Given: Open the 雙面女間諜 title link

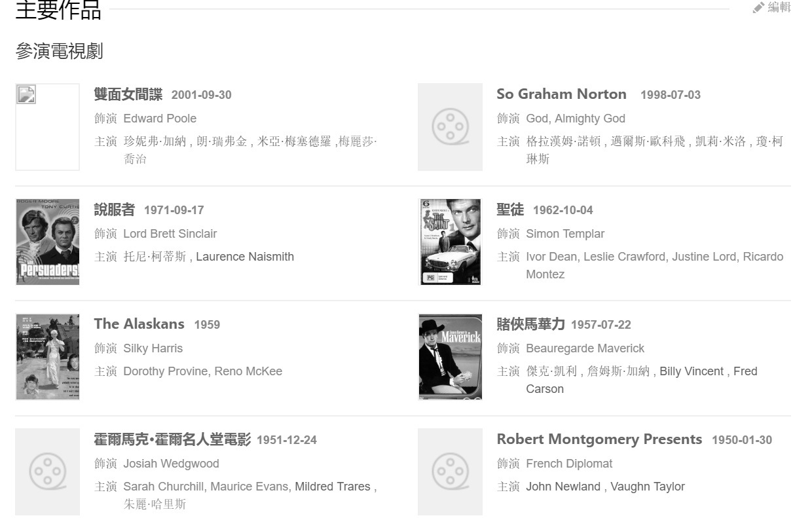Looking at the screenshot, I should (x=128, y=94).
